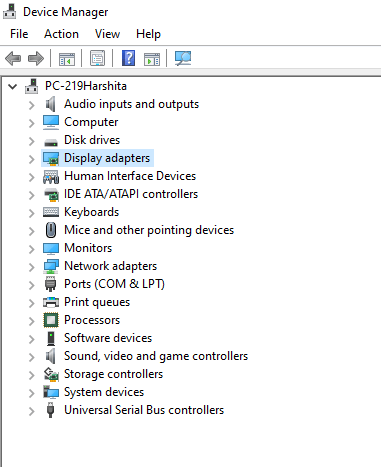Click the Device Manager title bar icon
This screenshot has height=467, width=381.
pyautogui.click(x=9, y=11)
